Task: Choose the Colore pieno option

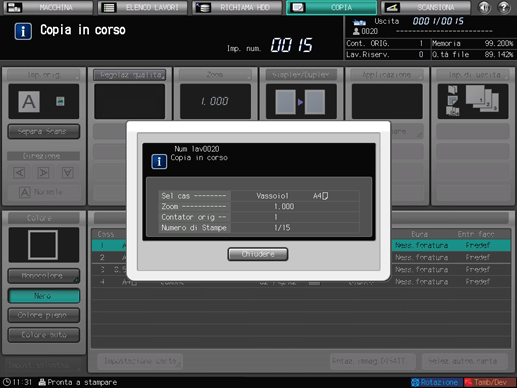Action: click(x=44, y=315)
